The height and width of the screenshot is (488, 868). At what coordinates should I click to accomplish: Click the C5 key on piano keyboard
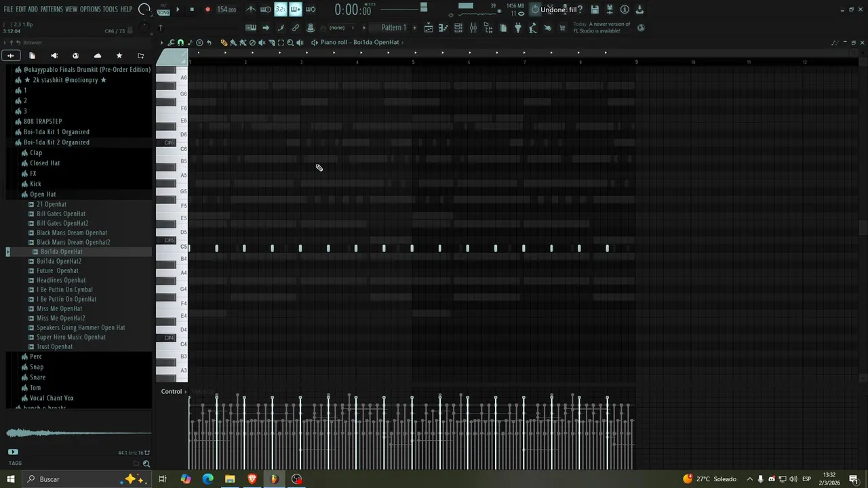[172, 248]
